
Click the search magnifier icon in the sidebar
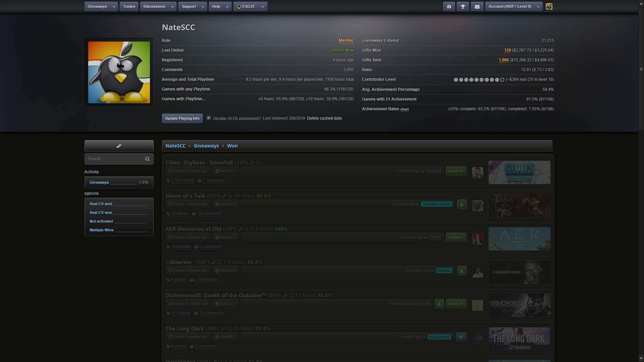[147, 159]
